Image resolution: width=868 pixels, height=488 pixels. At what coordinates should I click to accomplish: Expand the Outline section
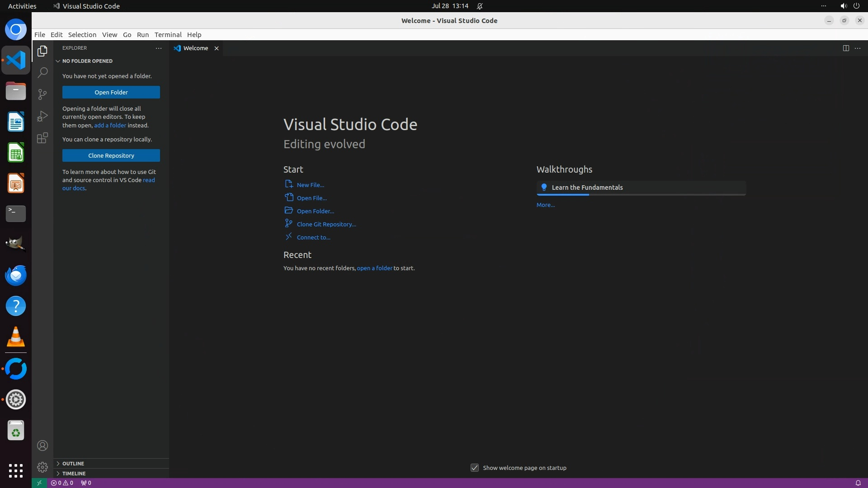pyautogui.click(x=73, y=463)
